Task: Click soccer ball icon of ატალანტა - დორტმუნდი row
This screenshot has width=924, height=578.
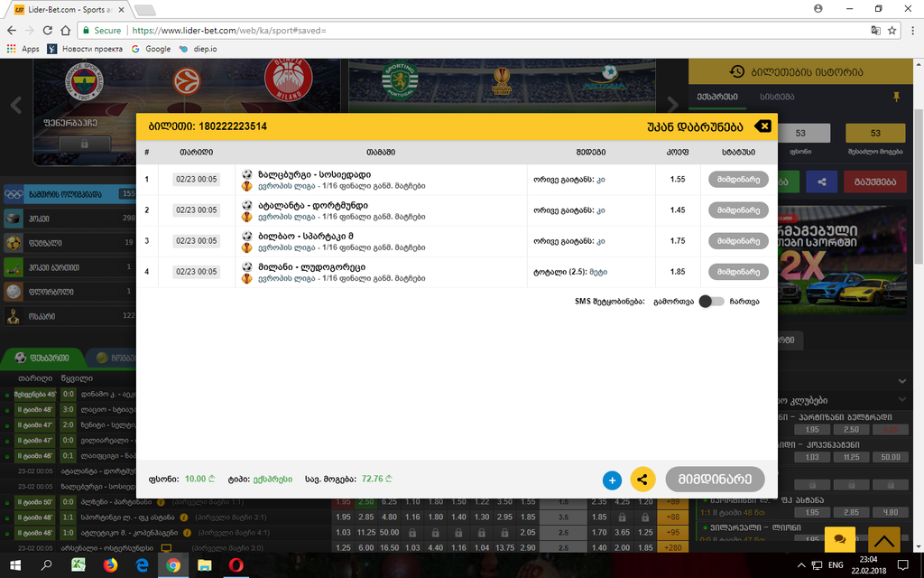Action: click(247, 205)
